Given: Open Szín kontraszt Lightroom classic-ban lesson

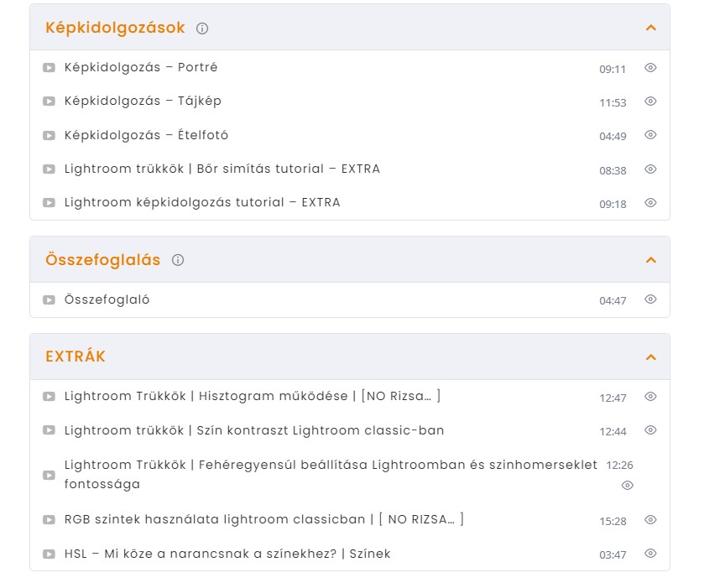Looking at the screenshot, I should coord(254,430).
